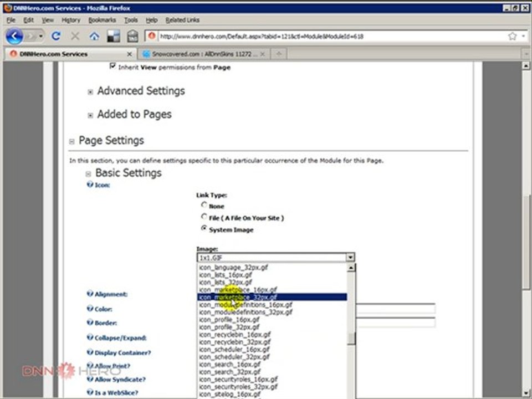Reload the page with the refresh icon

pyautogui.click(x=56, y=36)
